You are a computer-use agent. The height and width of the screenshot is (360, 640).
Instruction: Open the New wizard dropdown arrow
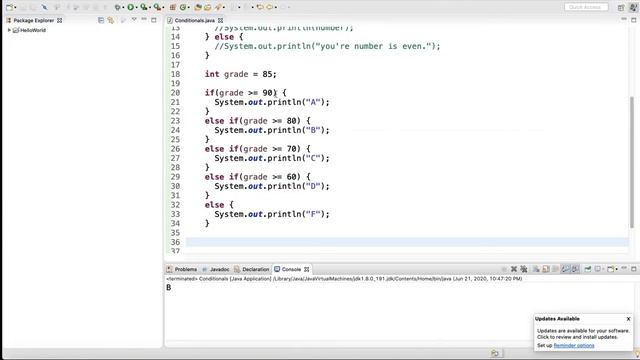(15, 7)
